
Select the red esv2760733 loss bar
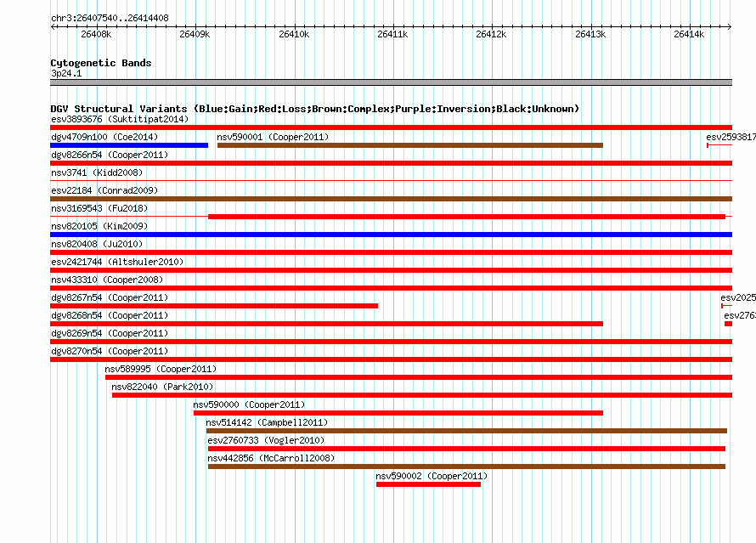pyautogui.click(x=466, y=449)
